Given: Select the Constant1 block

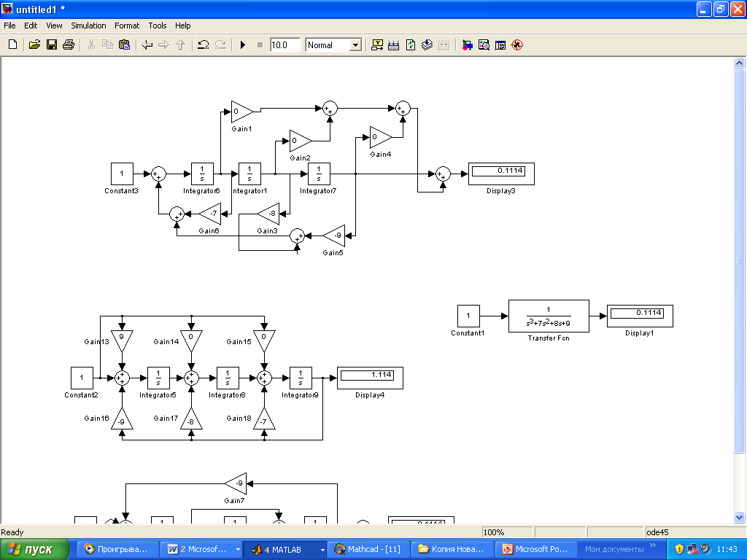Looking at the screenshot, I should [468, 316].
